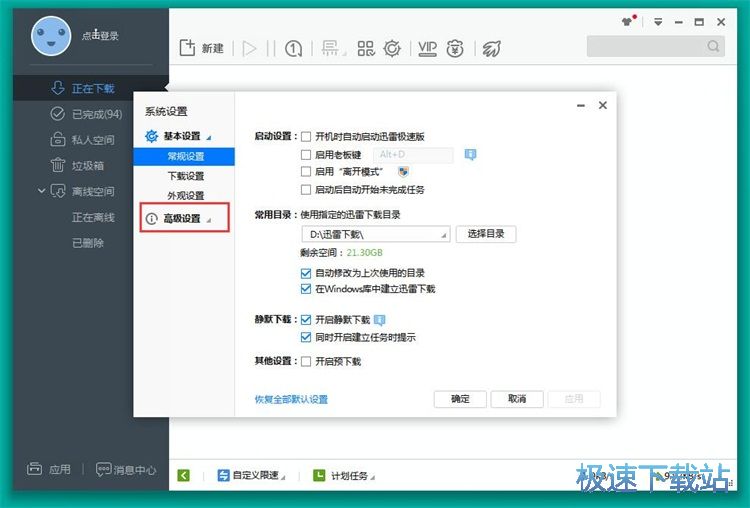This screenshot has width=750, height=508.
Task: Open 私人空间 private space
Action: click(x=83, y=140)
